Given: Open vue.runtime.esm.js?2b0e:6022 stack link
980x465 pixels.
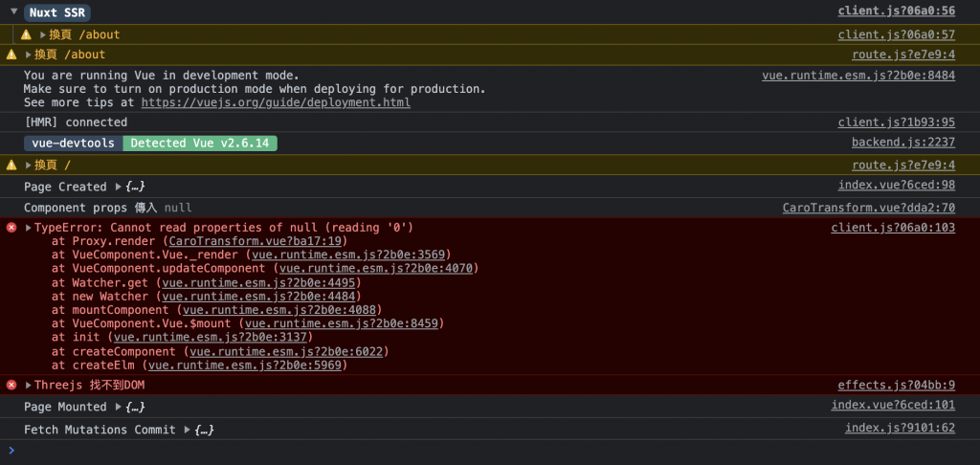Looking at the screenshot, I should [x=286, y=352].
